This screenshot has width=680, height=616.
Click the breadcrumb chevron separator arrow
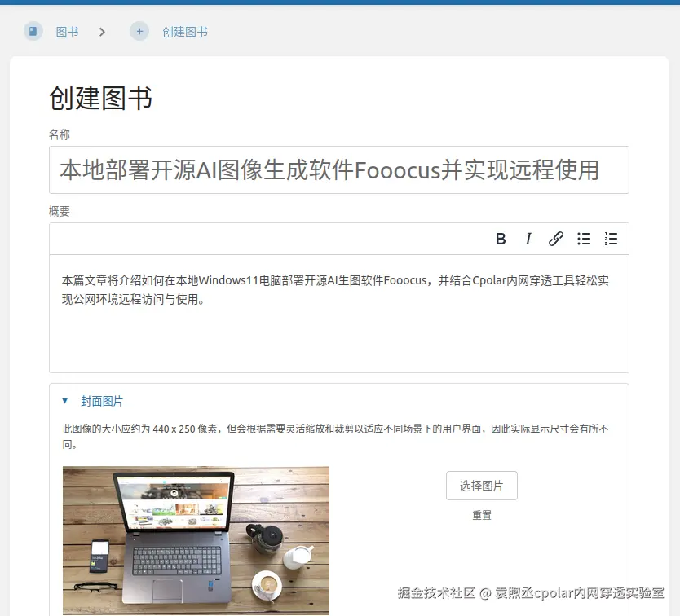[x=102, y=32]
